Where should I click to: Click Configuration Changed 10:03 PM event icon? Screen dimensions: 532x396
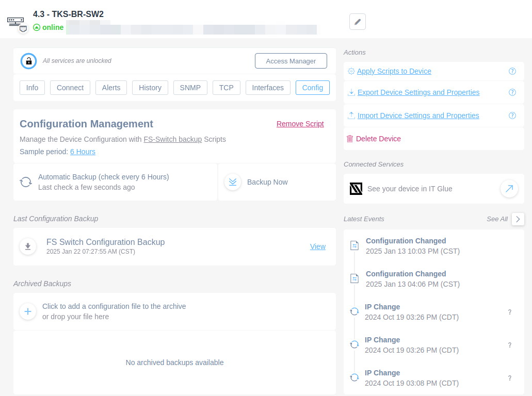coord(354,245)
